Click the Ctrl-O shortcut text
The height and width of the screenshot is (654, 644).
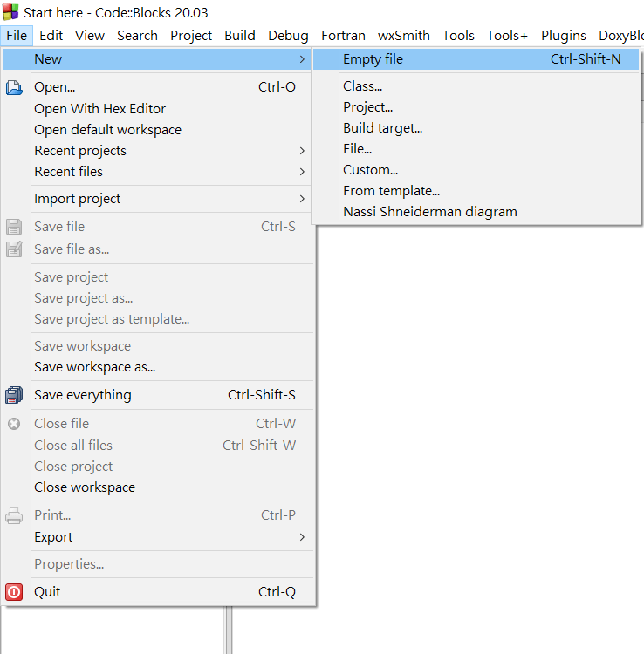click(277, 86)
